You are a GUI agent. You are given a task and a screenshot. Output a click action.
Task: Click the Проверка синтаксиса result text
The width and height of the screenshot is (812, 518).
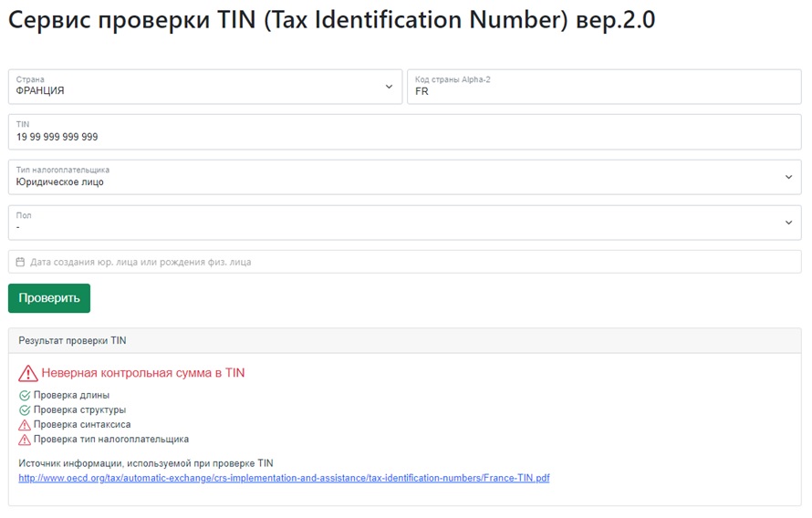[x=82, y=425]
